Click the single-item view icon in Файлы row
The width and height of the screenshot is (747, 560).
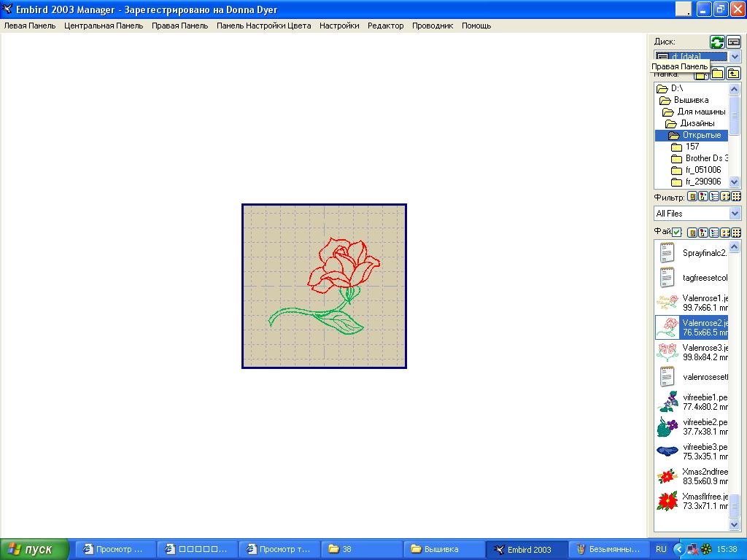pyautogui.click(x=692, y=233)
